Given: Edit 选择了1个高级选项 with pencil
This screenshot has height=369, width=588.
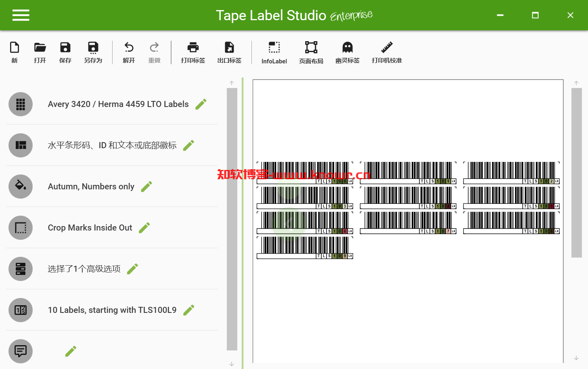Looking at the screenshot, I should tap(133, 269).
